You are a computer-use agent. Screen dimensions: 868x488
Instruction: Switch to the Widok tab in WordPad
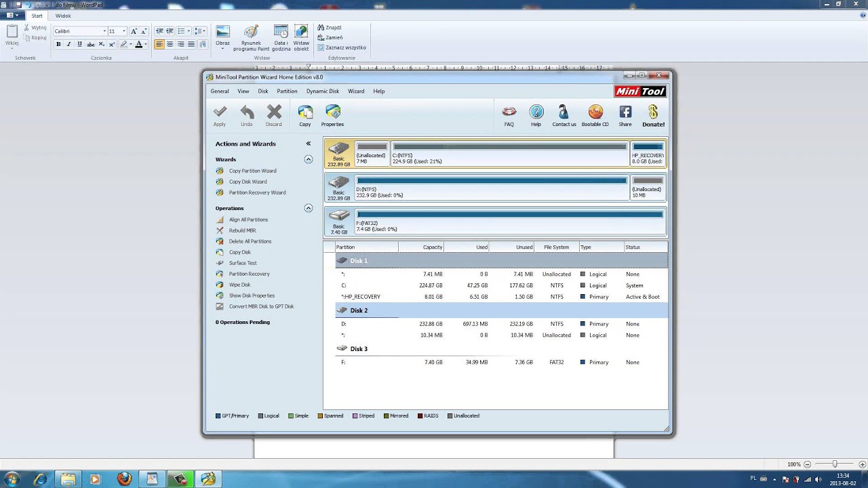tap(63, 16)
